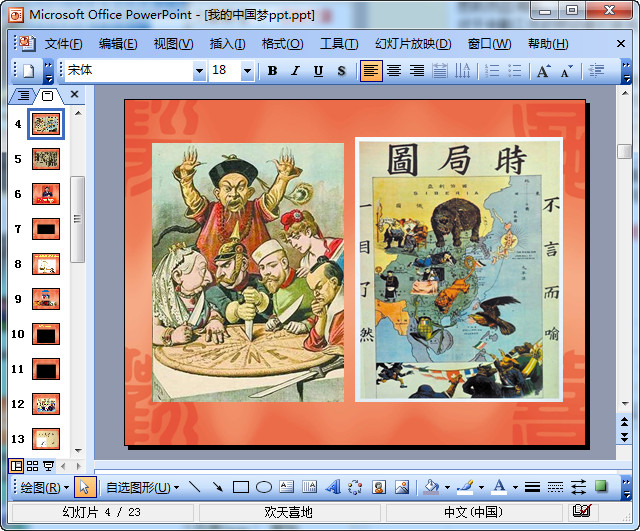The height and width of the screenshot is (531, 640).
Task: Toggle Underline formatting
Action: click(318, 71)
